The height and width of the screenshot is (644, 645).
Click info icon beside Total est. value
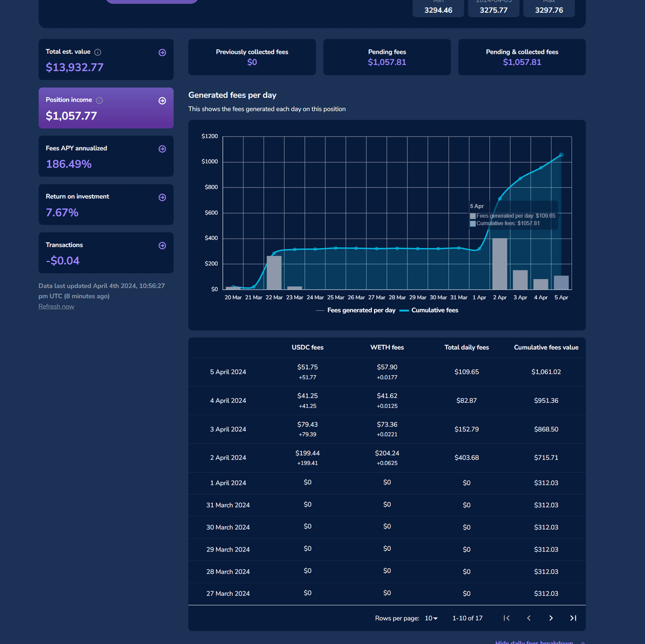(98, 52)
